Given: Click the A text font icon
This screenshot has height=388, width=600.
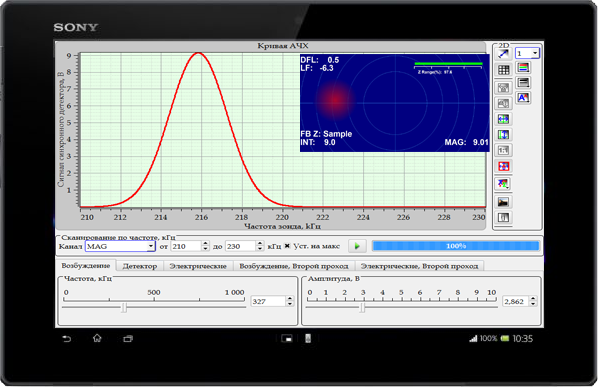Looking at the screenshot, I should pos(523,98).
